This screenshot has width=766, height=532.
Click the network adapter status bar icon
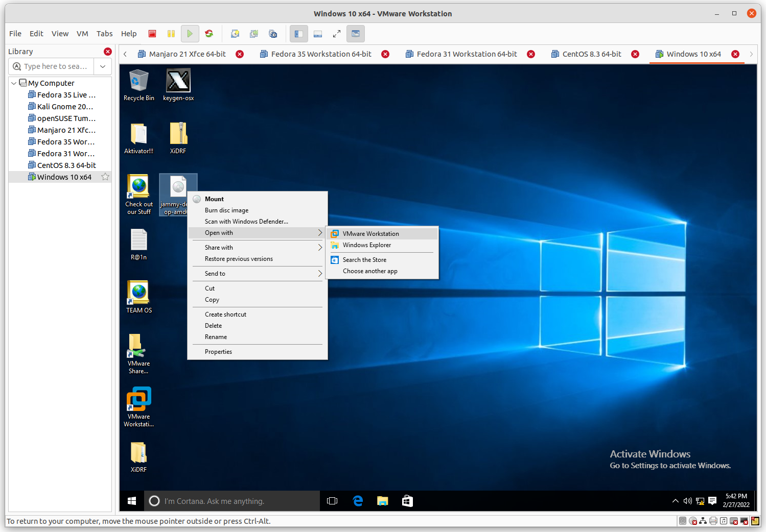click(703, 521)
